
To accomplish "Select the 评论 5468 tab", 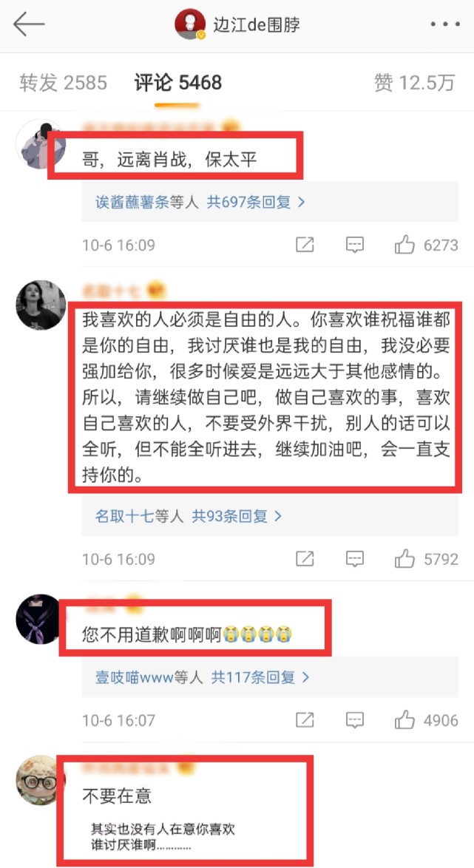I will [177, 83].
